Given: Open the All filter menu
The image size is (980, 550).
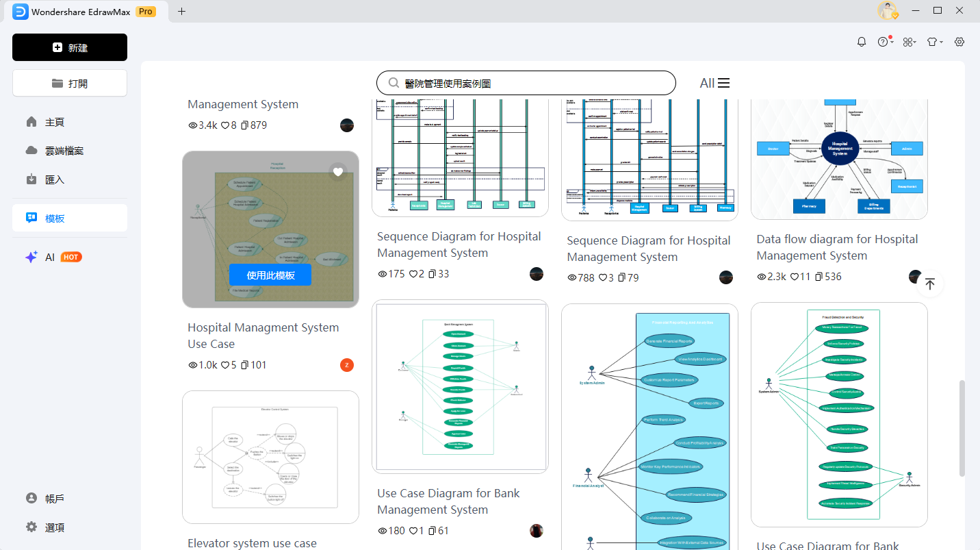Looking at the screenshot, I should (714, 83).
